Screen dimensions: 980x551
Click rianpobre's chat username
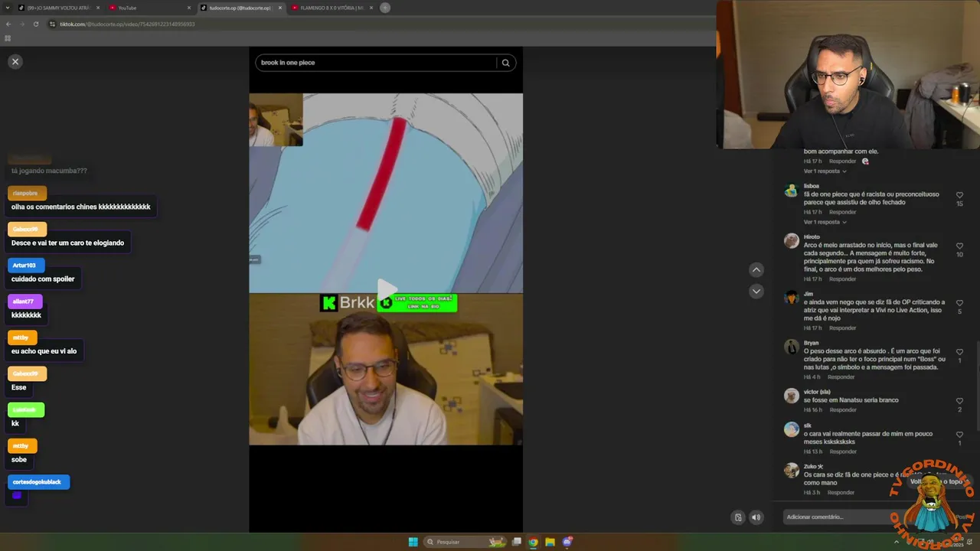pos(26,194)
